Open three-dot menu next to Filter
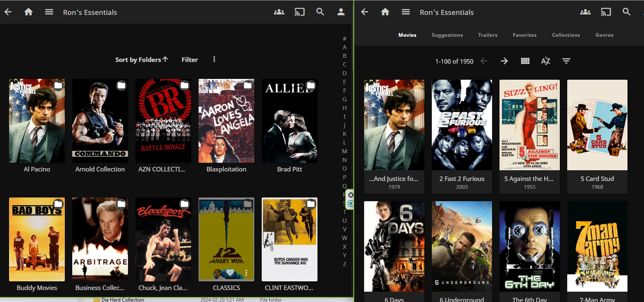 [x=214, y=59]
